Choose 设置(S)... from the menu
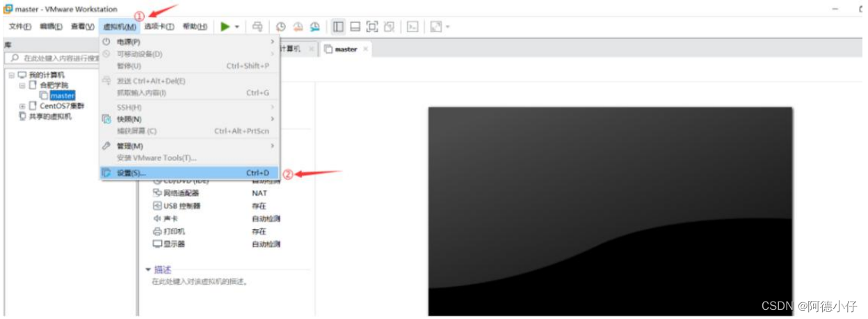The width and height of the screenshot is (868, 319). [189, 173]
